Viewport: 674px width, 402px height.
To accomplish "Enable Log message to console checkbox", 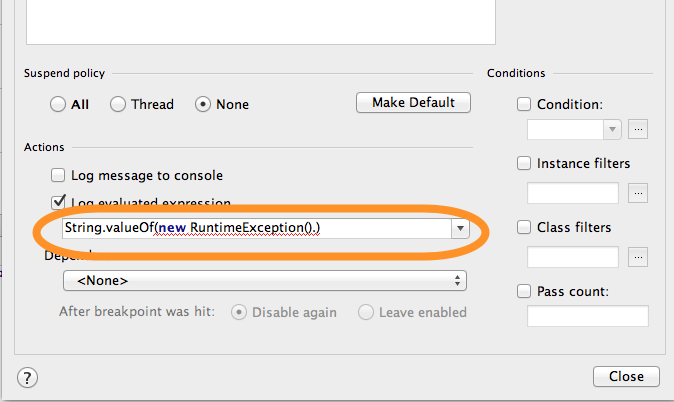I will [x=58, y=175].
